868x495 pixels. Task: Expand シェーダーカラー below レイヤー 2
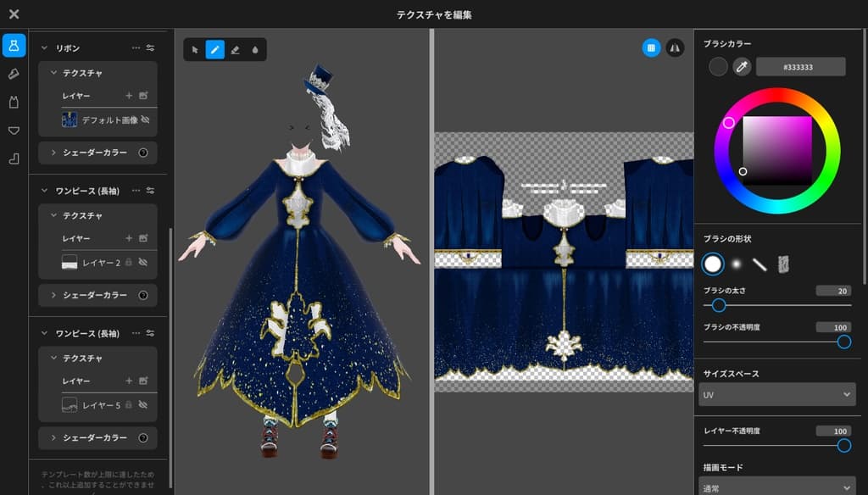53,295
